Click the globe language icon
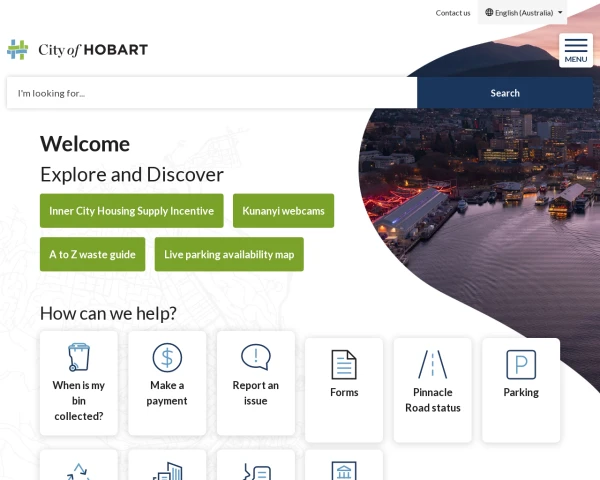Screen dimensions: 600x480 [489, 12]
